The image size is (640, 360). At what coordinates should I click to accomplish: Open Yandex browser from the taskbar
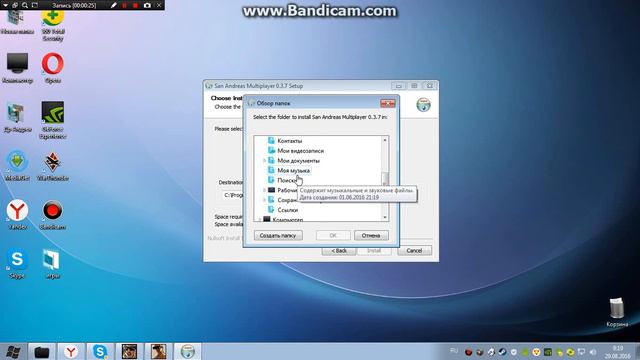[71, 352]
